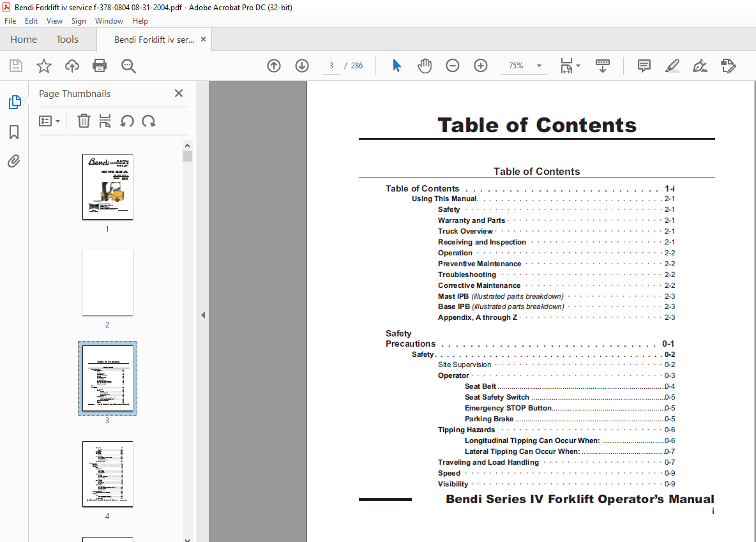Click the 'Receiving and Inspection' entry
756x542 pixels.
click(481, 242)
